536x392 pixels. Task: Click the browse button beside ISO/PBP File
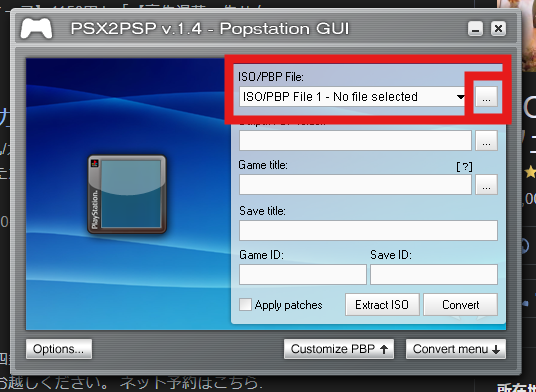point(486,97)
